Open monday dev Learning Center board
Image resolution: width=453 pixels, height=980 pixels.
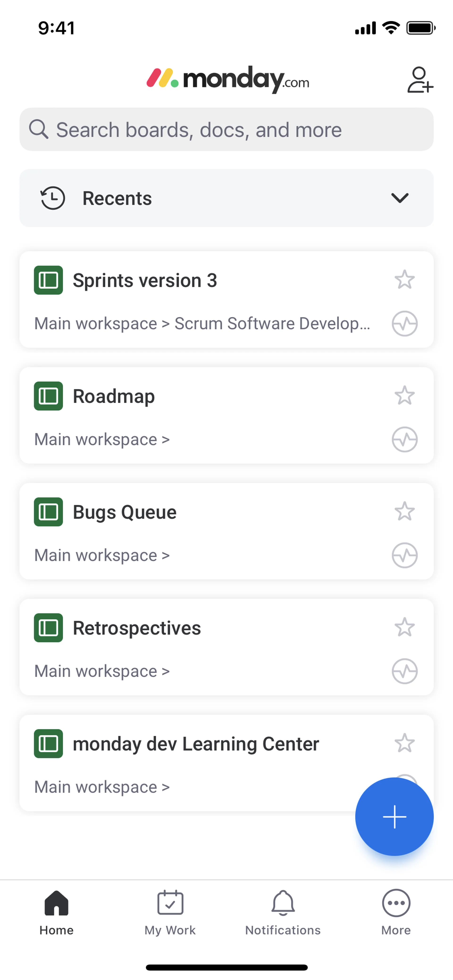[x=196, y=744]
